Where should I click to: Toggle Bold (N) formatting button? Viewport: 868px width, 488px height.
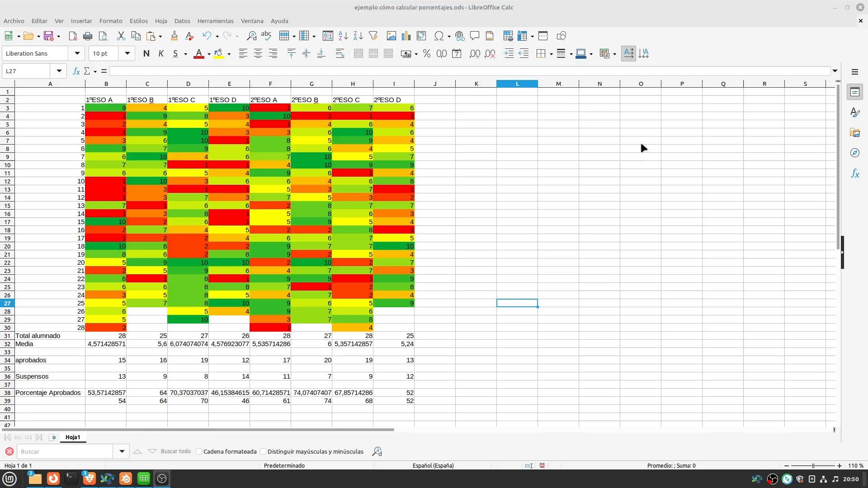(146, 54)
